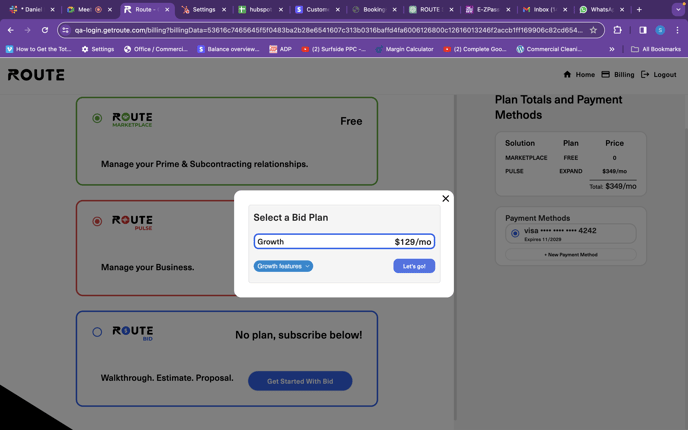Open Chrome three-dot menu

coord(677,30)
